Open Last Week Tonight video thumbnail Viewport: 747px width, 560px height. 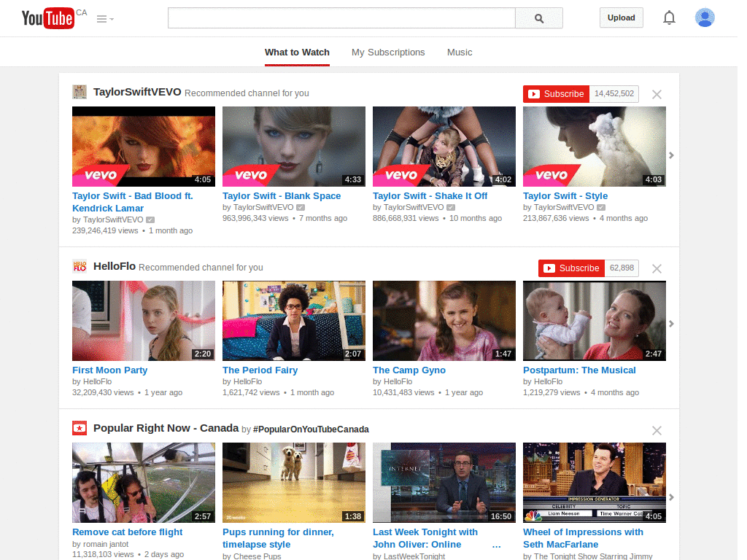[x=444, y=483]
